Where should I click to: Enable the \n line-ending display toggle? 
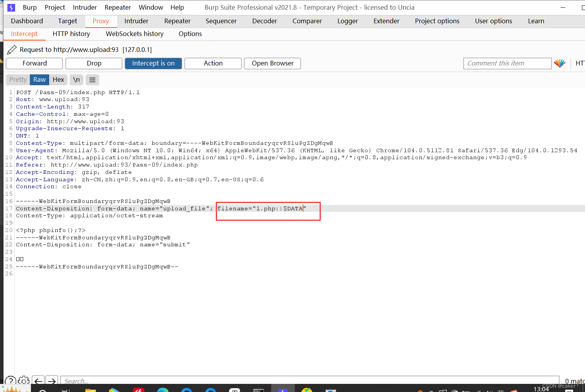click(76, 80)
